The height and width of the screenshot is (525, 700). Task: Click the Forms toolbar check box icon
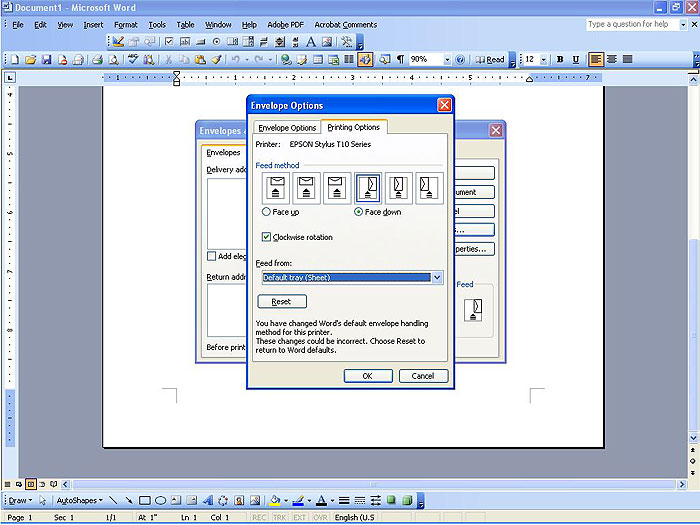[x=169, y=42]
